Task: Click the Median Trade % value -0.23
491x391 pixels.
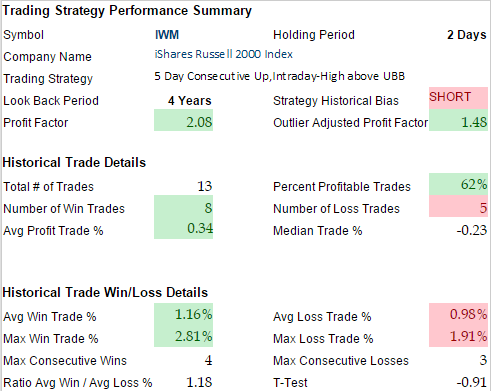Action: 472,230
